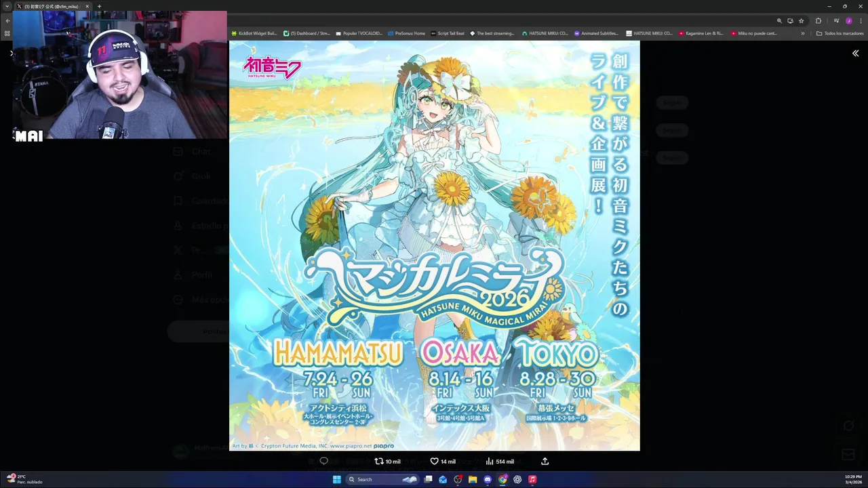Open the Todos los marcadores folder
This screenshot has height=488, width=868.
point(840,33)
